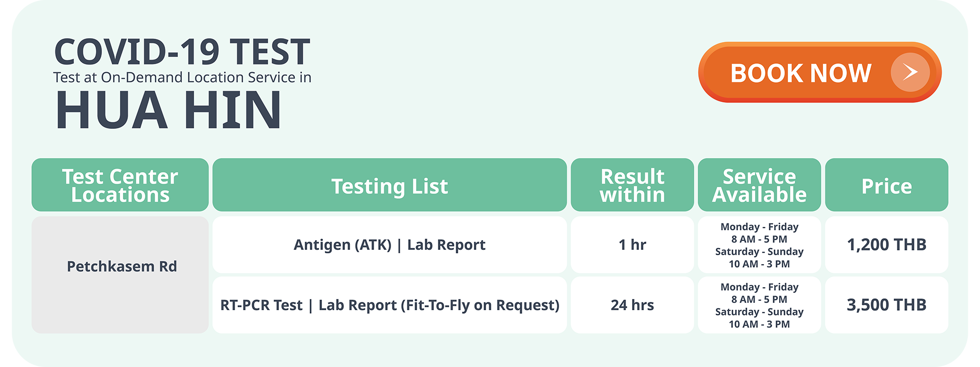
Task: Click the Price column header
Action: (886, 186)
